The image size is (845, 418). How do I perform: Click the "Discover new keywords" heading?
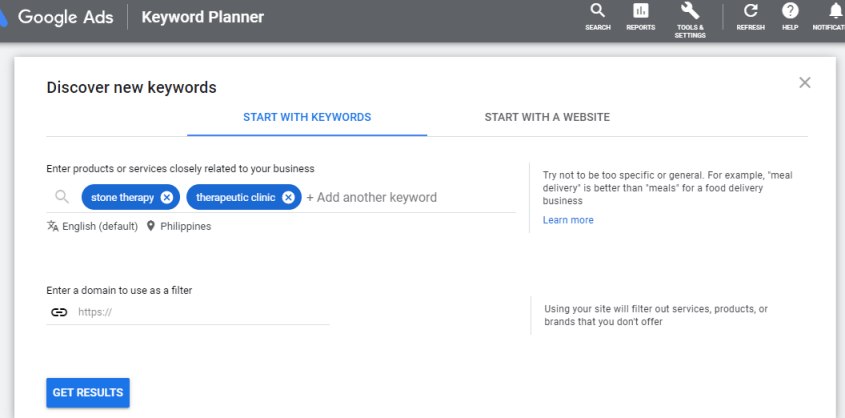coord(131,87)
